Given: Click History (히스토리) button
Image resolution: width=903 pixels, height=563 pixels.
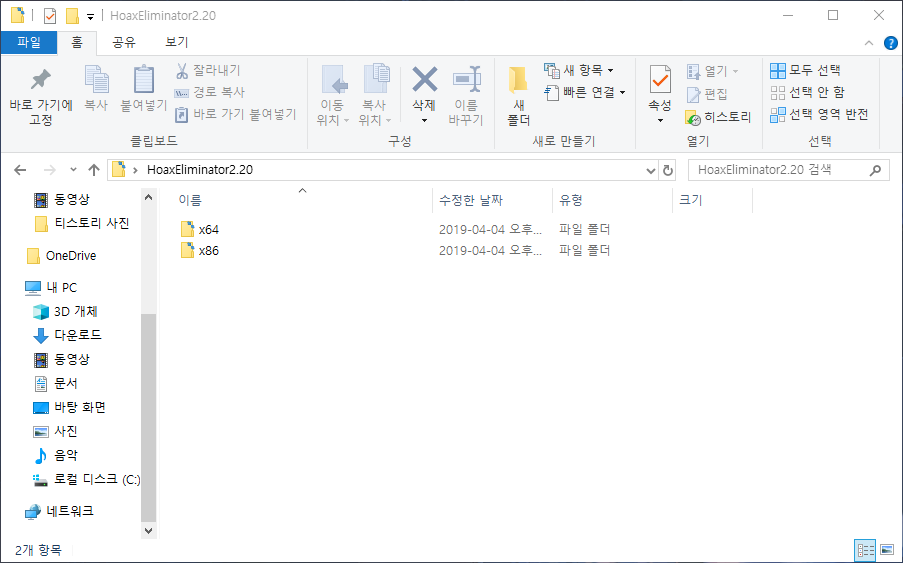Looking at the screenshot, I should pyautogui.click(x=718, y=117).
